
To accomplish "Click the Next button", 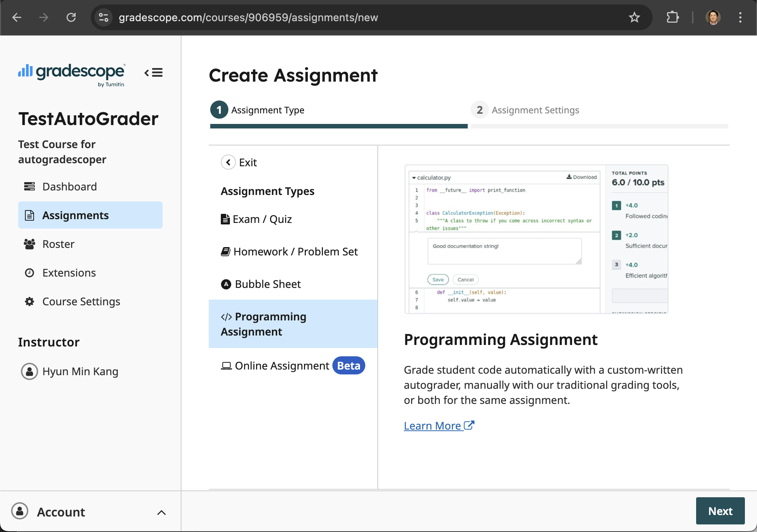I will [x=720, y=511].
